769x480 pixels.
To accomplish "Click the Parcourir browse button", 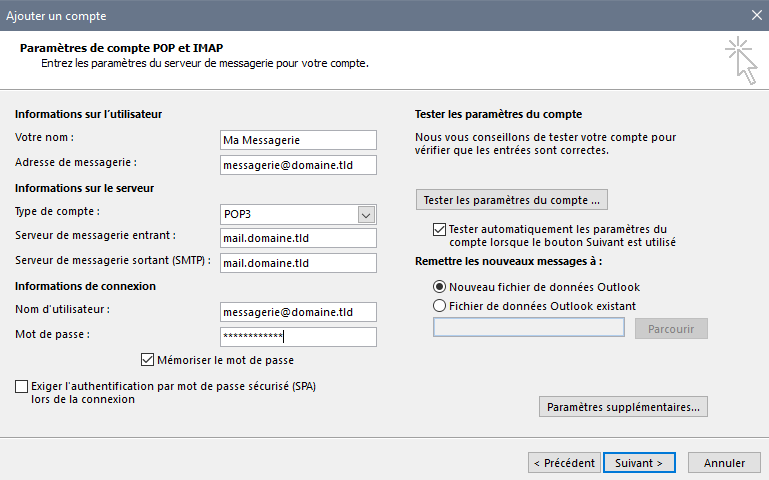I will click(x=671, y=328).
